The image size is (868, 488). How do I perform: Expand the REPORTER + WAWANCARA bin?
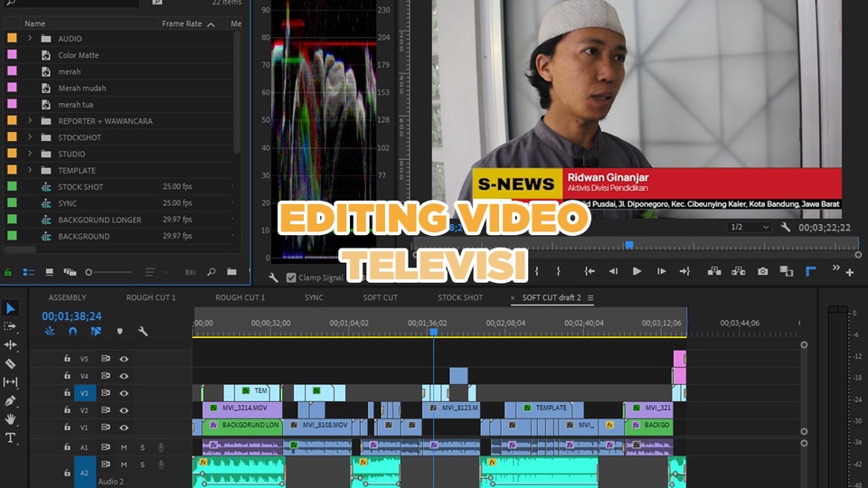30,120
